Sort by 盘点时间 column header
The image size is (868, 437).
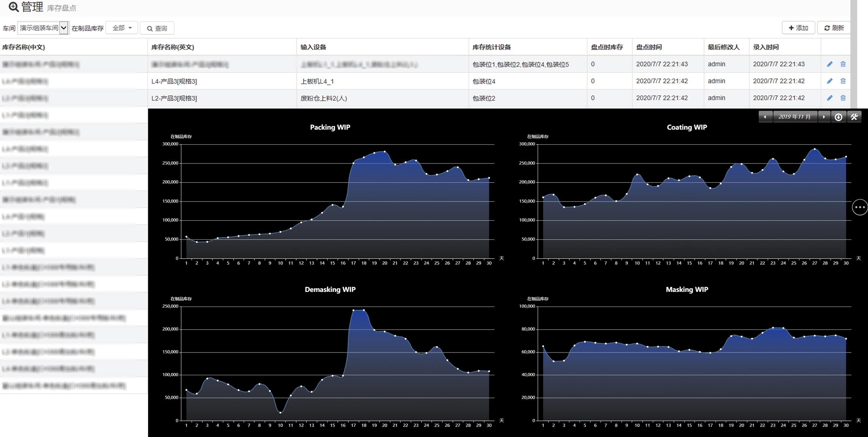(649, 47)
